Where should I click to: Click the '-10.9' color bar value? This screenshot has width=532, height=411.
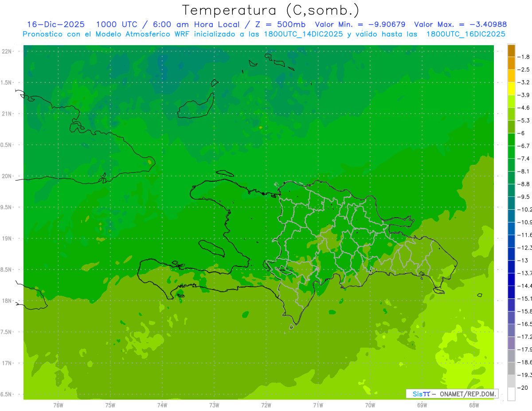[x=525, y=222]
